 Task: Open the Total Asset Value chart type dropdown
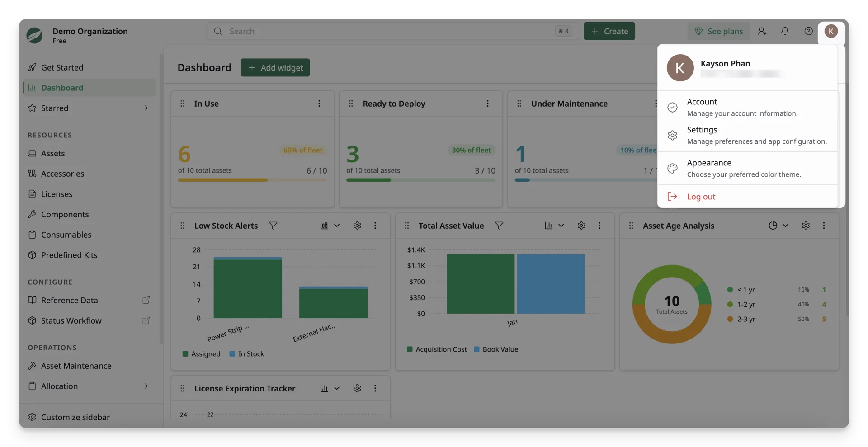(x=554, y=226)
